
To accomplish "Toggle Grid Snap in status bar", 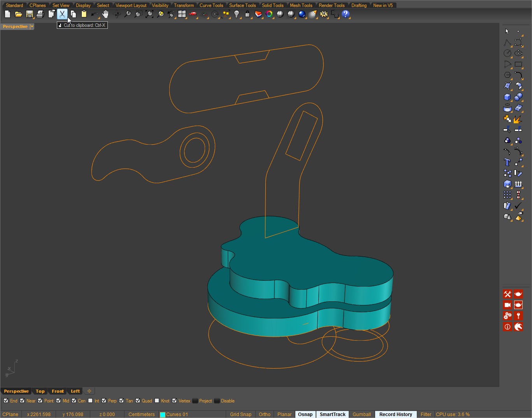I will (x=241, y=414).
